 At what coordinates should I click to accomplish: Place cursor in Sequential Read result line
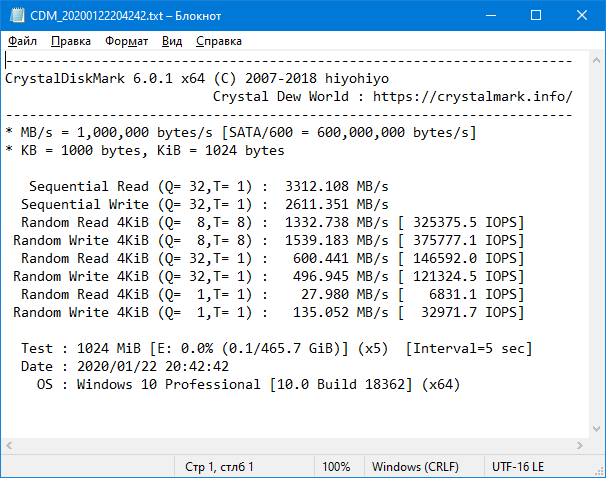(x=209, y=186)
